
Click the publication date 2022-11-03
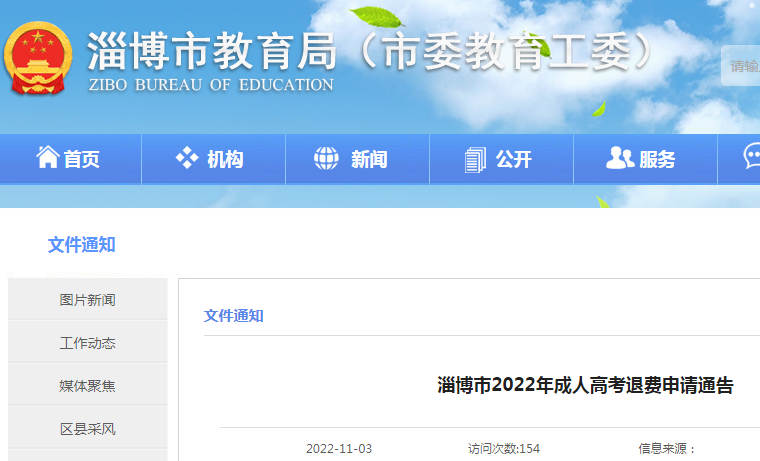[339, 449]
